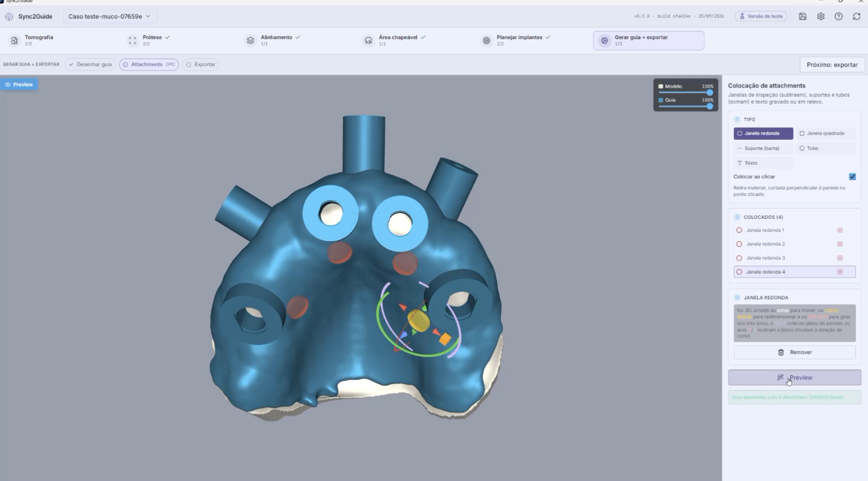Select Tubo attachment type

[826, 148]
